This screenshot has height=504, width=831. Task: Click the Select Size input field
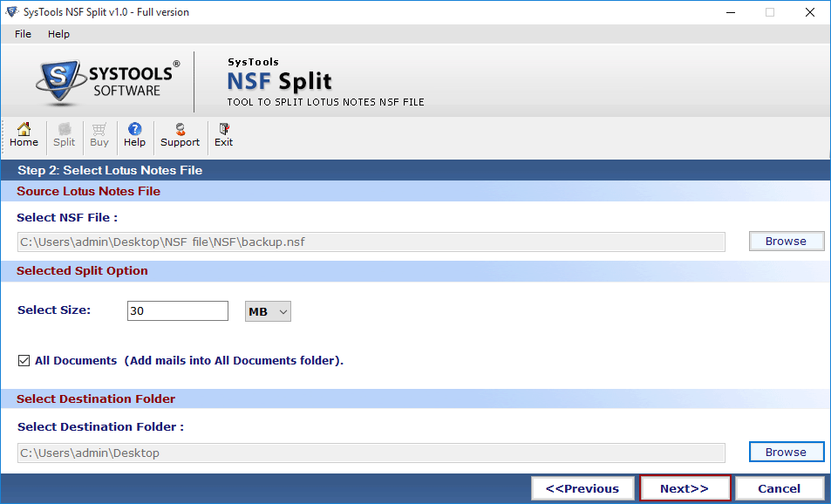pos(178,311)
